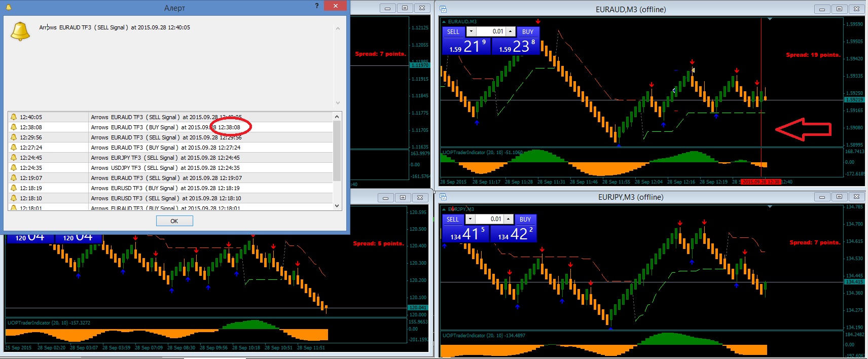Click the 1.59 21 sell price tile on EURAUD
The height and width of the screenshot is (359, 868).
point(466,46)
